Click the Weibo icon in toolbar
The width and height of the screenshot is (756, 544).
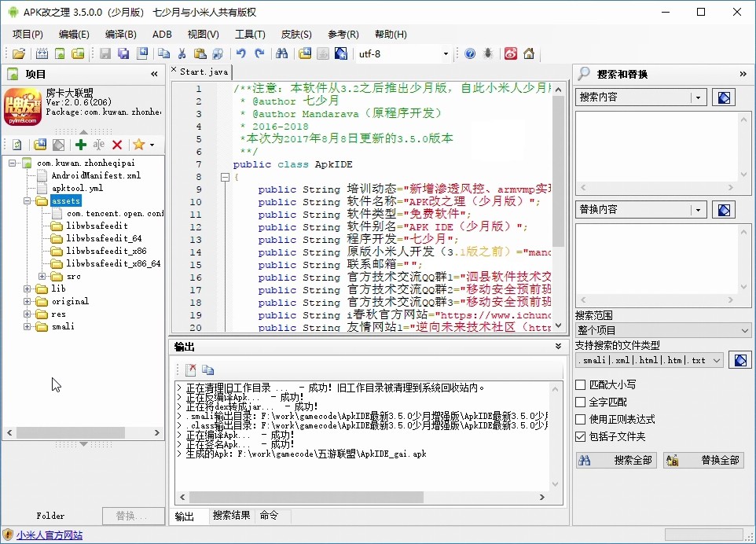point(511,53)
